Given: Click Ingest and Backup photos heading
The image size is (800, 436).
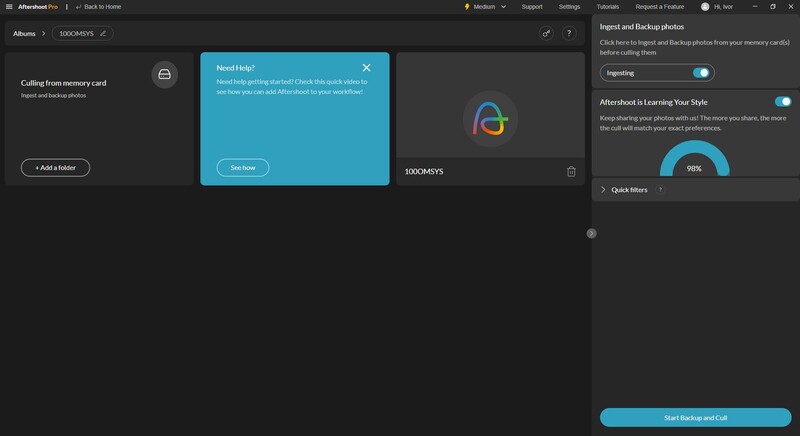Looking at the screenshot, I should point(641,27).
